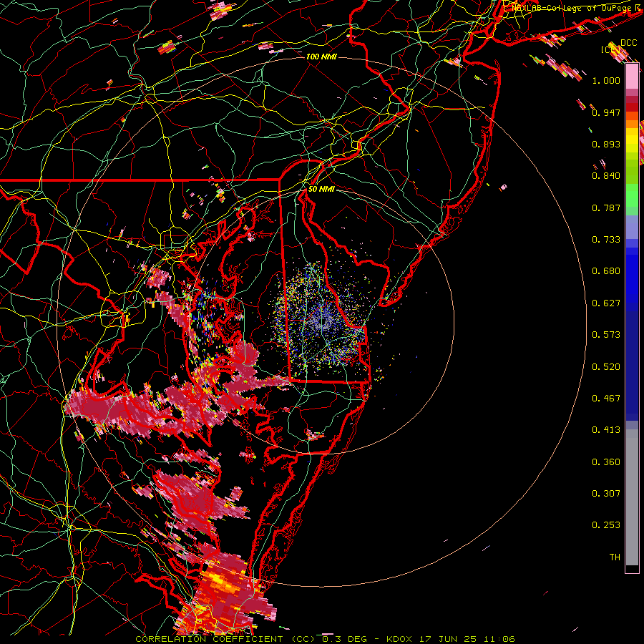Select the 0.680 legend value
This screenshot has width=644, height=644.
coord(606,271)
